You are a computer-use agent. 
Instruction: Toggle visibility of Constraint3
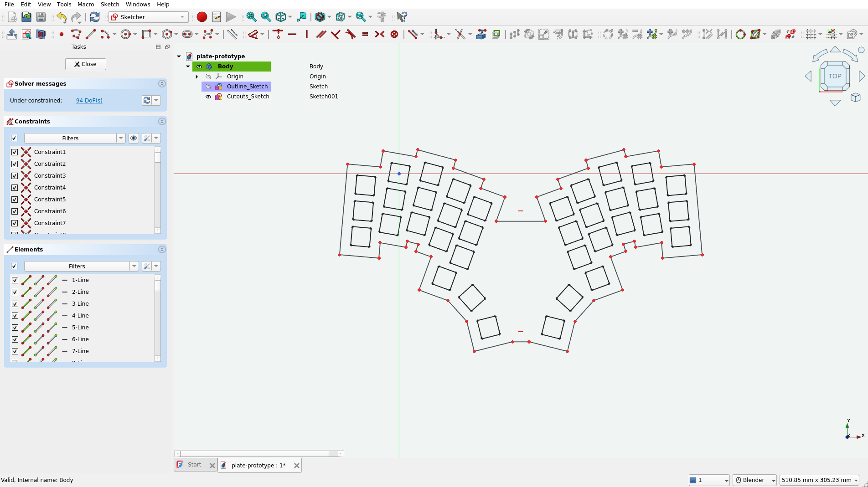click(x=15, y=176)
